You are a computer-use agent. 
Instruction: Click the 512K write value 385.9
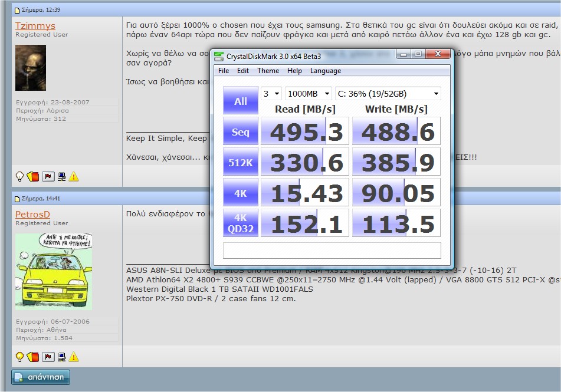coord(396,162)
